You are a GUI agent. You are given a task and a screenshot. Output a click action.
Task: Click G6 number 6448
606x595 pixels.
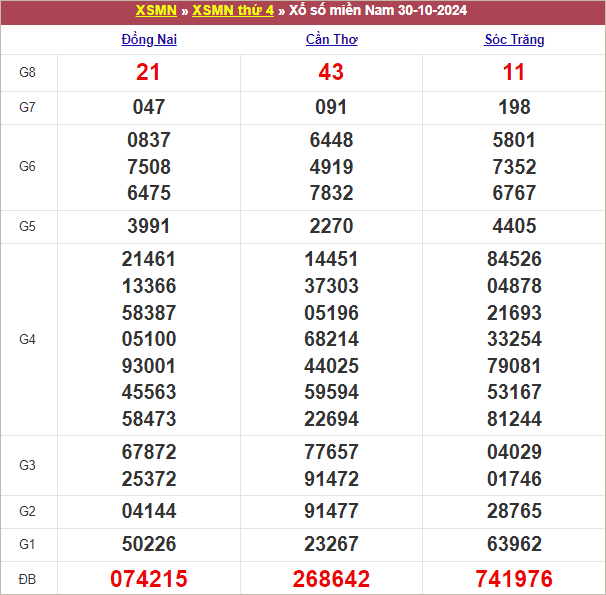tap(331, 140)
